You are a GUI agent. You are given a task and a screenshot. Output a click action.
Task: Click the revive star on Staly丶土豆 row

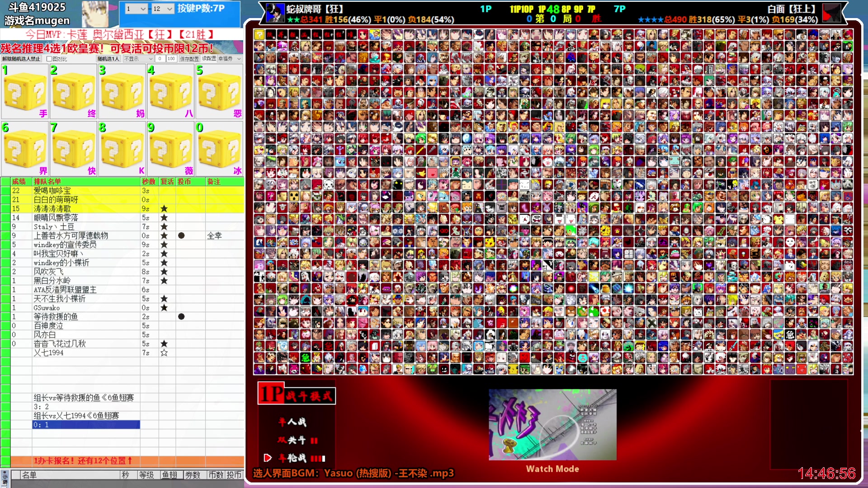pyautogui.click(x=164, y=226)
